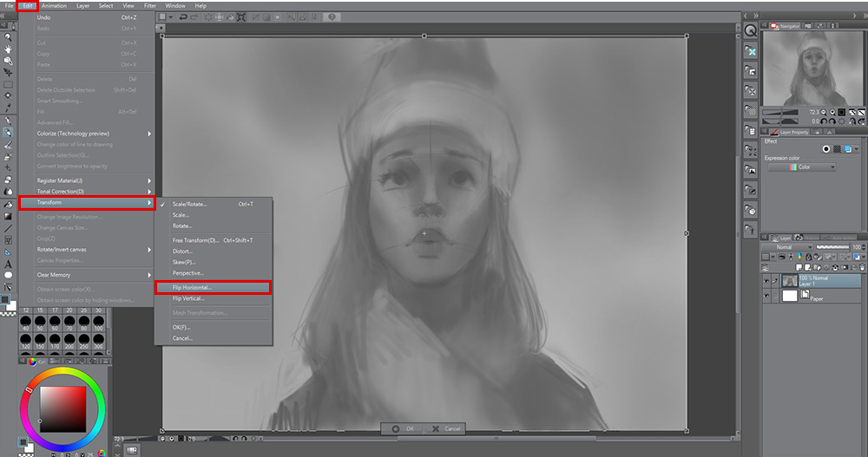The height and width of the screenshot is (457, 868).
Task: Toggle visibility eye of Layer 1
Action: coord(766,281)
